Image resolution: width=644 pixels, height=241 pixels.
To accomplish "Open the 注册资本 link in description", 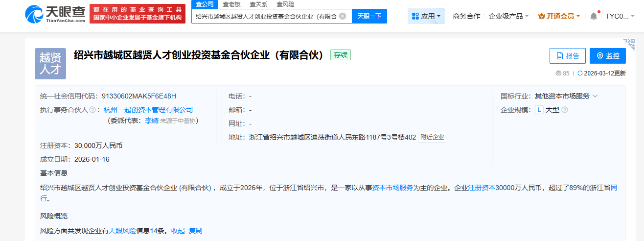I will coord(482,188).
